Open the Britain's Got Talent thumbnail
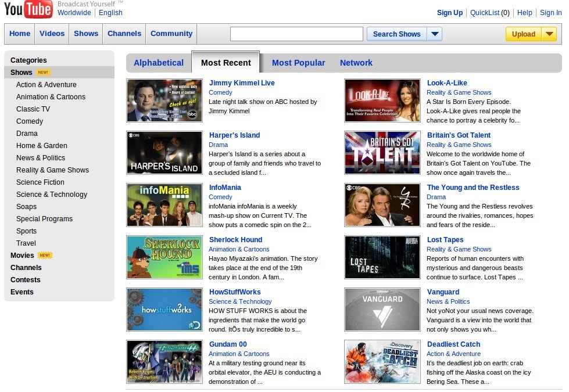The width and height of the screenshot is (569, 392). [x=382, y=153]
